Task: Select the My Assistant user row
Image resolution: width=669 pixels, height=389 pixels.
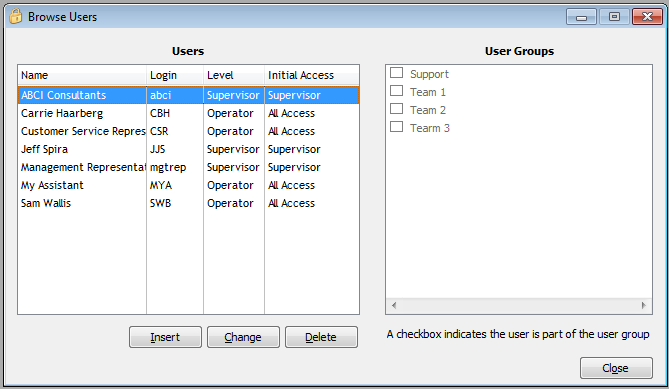Action: point(188,185)
